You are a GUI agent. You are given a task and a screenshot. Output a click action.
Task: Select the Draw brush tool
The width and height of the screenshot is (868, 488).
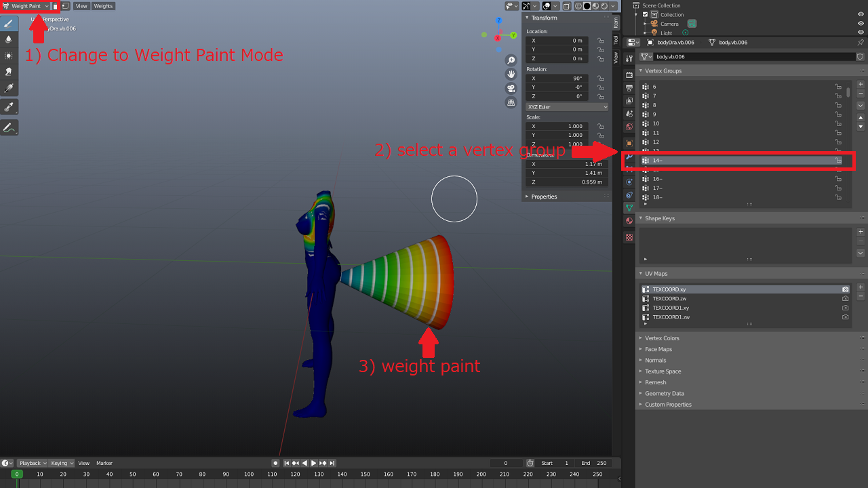tap(9, 23)
